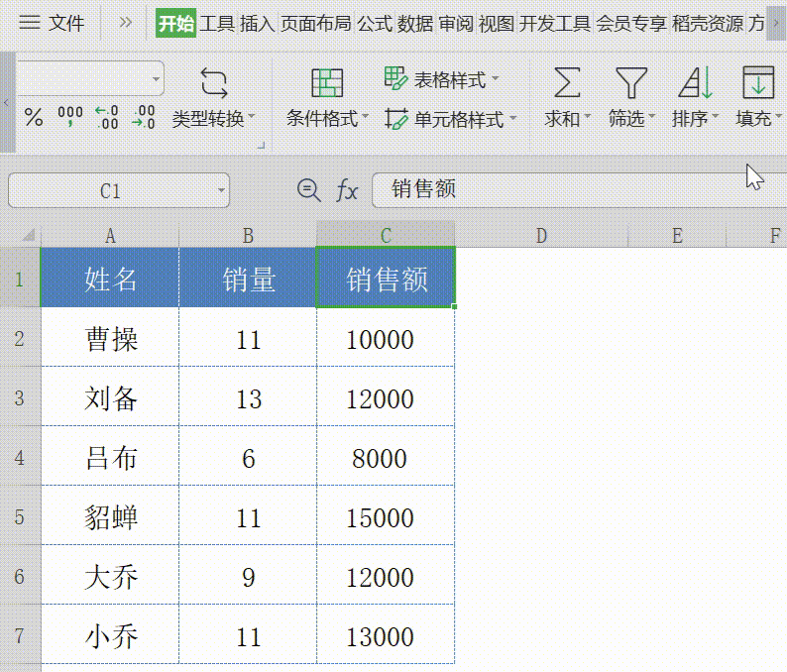Click the 筛选 funnel icon
The image size is (787, 672).
coord(631,83)
